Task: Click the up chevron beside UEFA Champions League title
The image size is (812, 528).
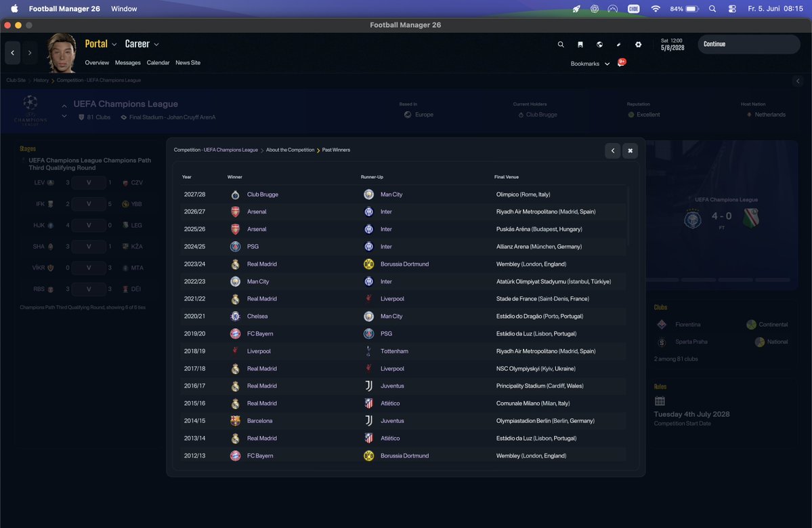Action: pos(64,106)
